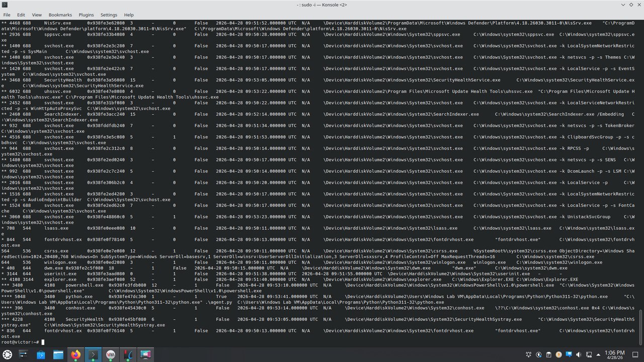Select the Konsole terminal taskbar entry
This screenshot has width=644, height=362.
pyautogui.click(x=93, y=355)
